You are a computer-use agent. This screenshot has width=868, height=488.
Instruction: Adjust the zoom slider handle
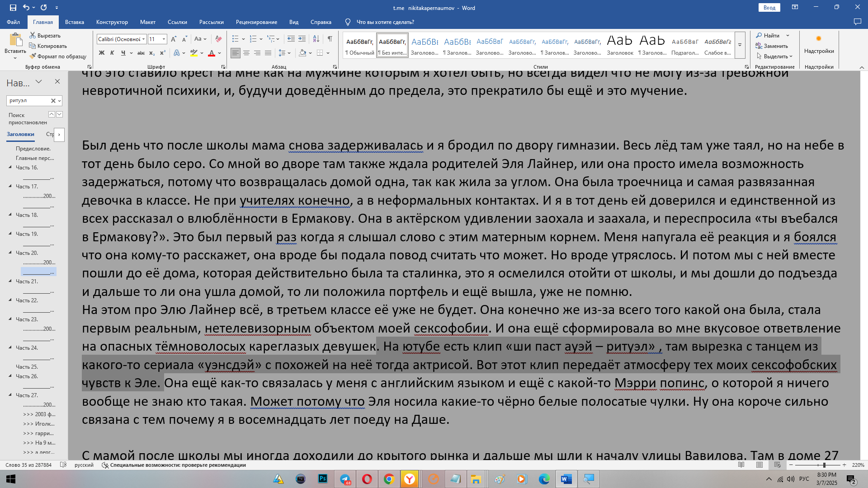coord(824,465)
